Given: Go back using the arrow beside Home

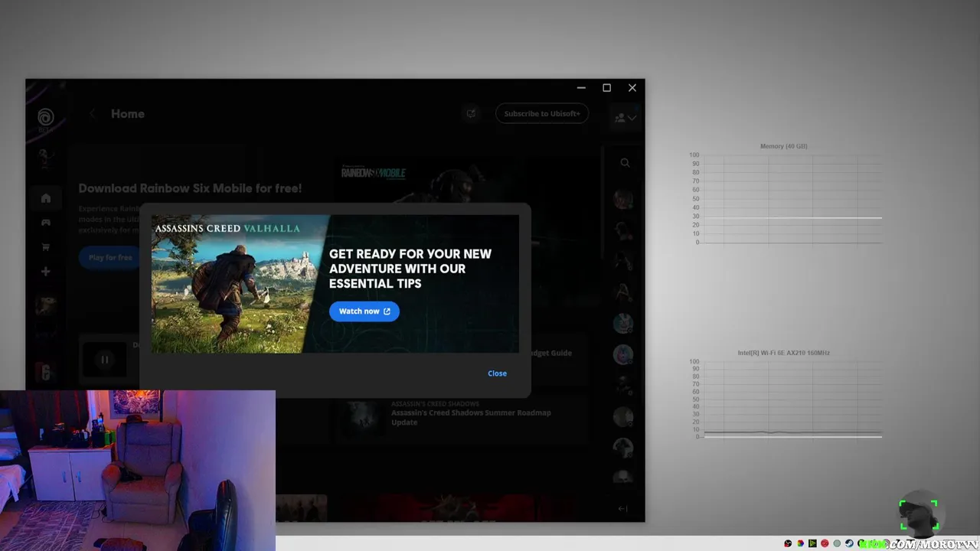Looking at the screenshot, I should coord(93,114).
